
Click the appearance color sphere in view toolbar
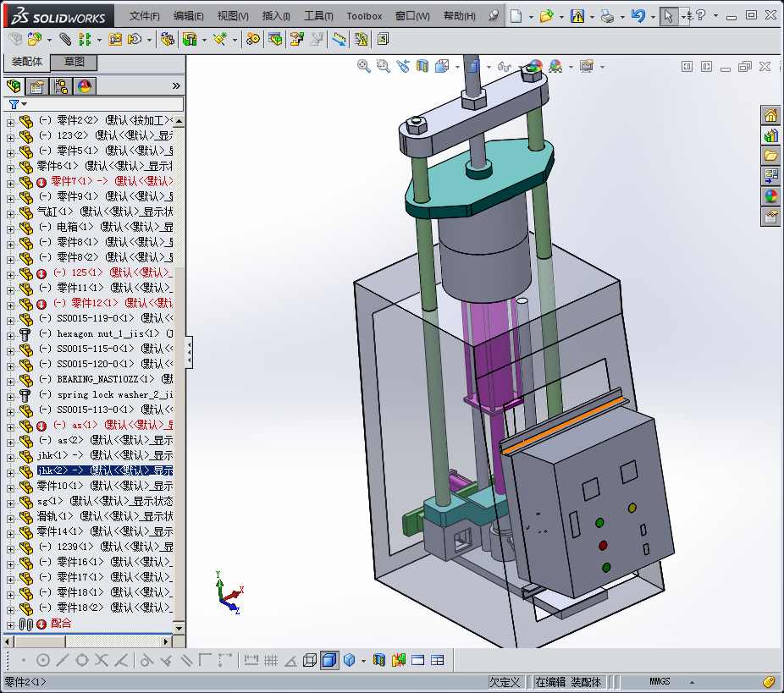pyautogui.click(x=534, y=66)
